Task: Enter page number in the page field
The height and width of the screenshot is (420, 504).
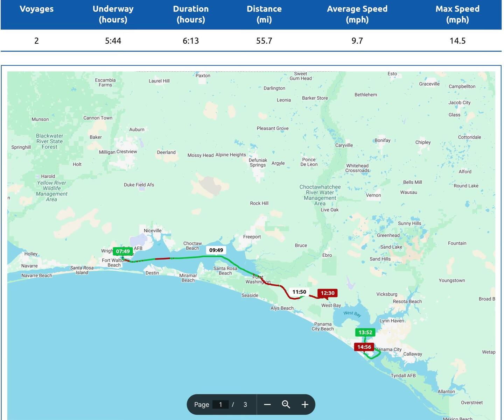Action: point(220,405)
